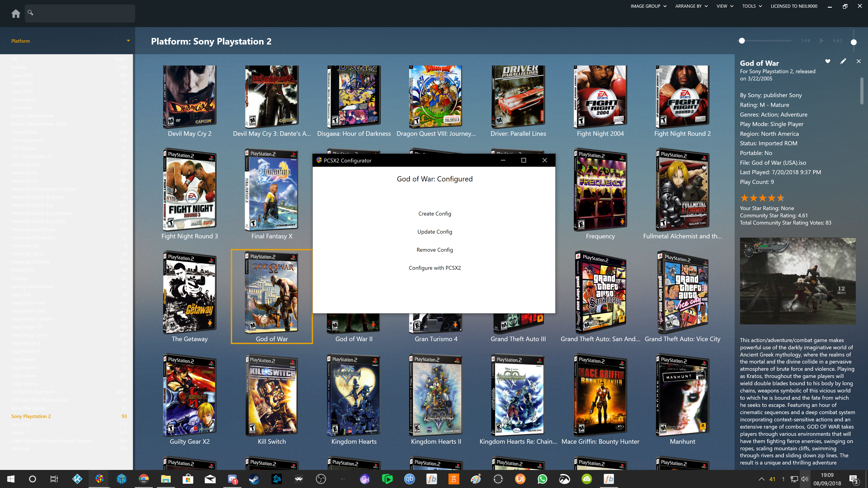Open the Arrange By menu

(x=691, y=6)
